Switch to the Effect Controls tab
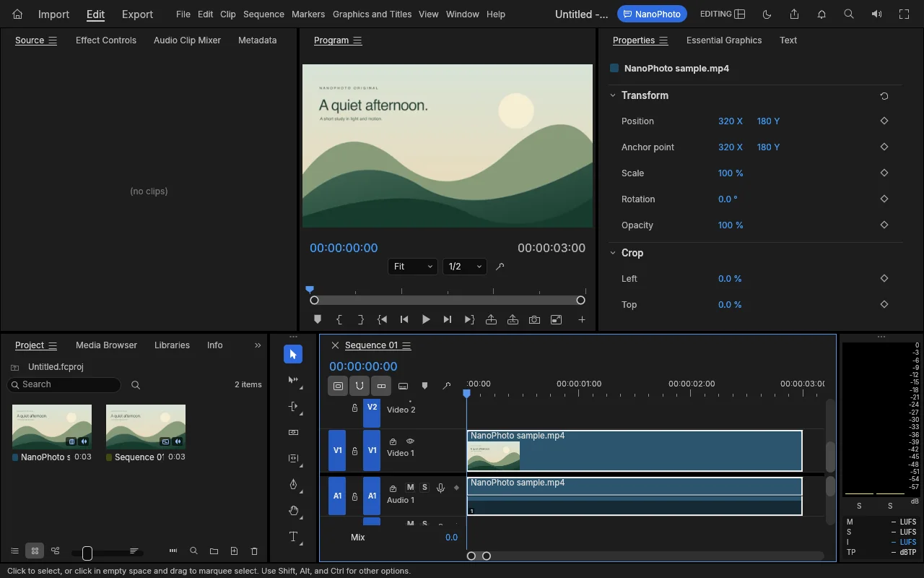Image resolution: width=924 pixels, height=578 pixels. pyautogui.click(x=106, y=40)
